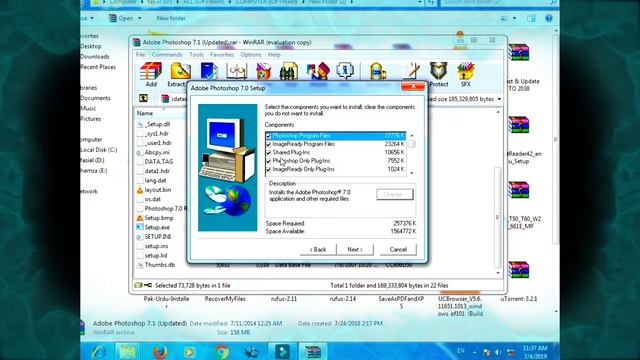This screenshot has height=360, width=640.
Task: Expand the WinRAR address path dropdown
Action: pyautogui.click(x=499, y=99)
